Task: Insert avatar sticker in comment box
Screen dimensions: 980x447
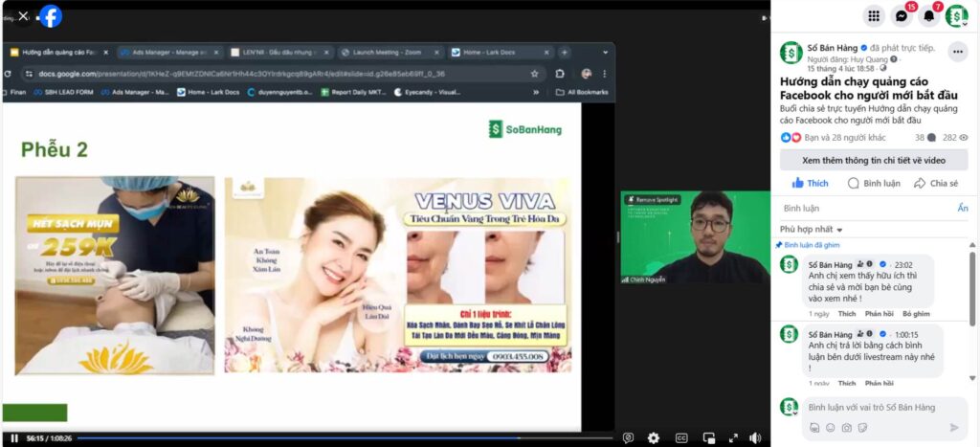Action: point(814,428)
